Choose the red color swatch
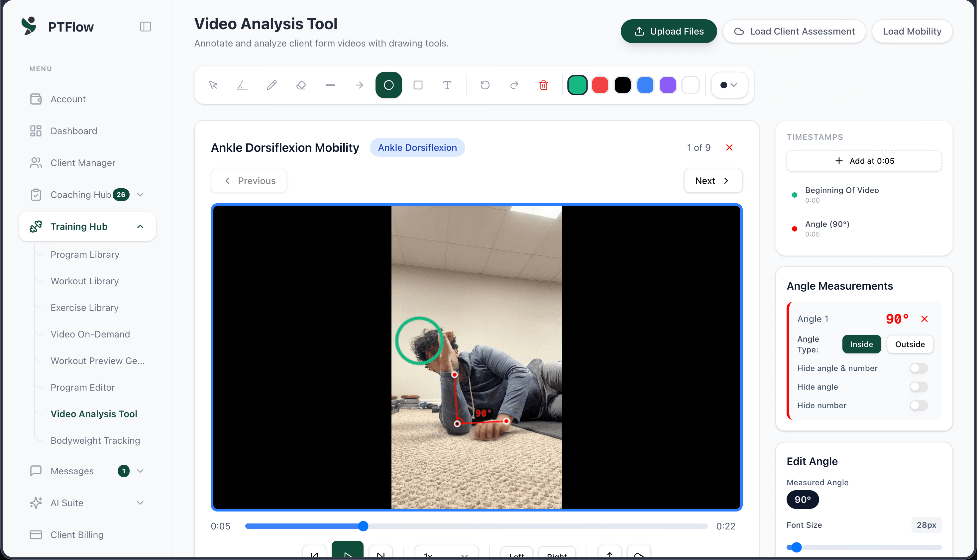 click(600, 85)
